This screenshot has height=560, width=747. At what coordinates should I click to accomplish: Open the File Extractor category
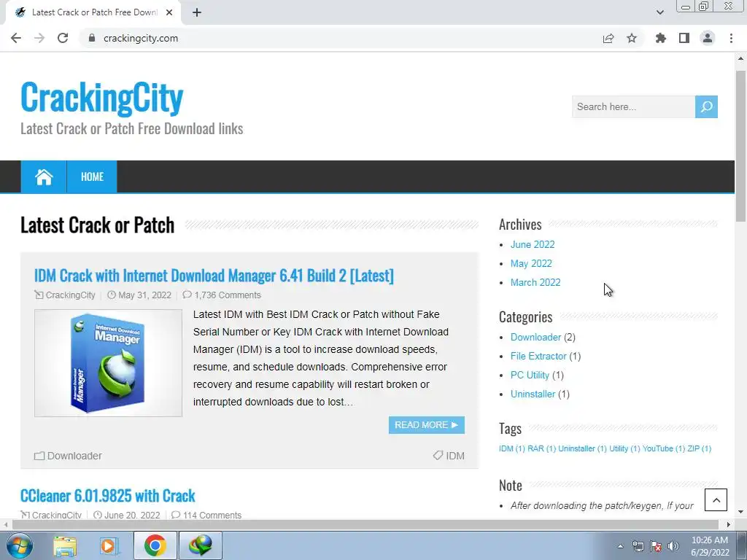tap(538, 356)
